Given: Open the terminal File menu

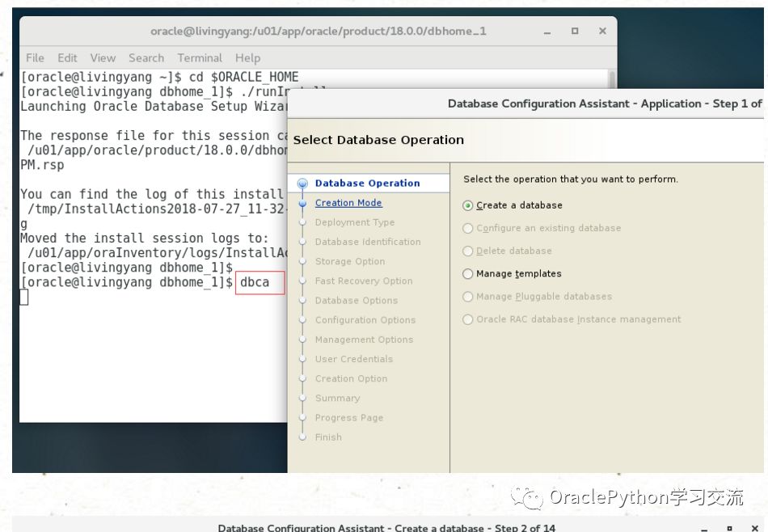Looking at the screenshot, I should click(35, 57).
